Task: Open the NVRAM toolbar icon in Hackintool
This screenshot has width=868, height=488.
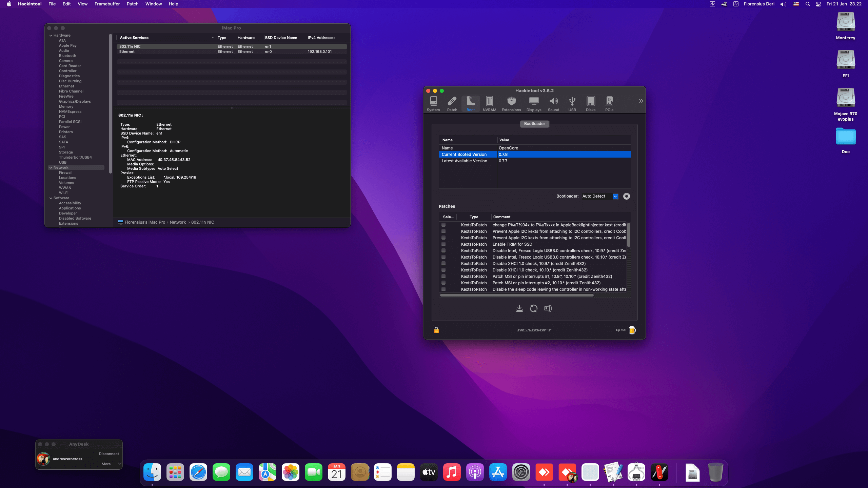Action: click(x=489, y=103)
